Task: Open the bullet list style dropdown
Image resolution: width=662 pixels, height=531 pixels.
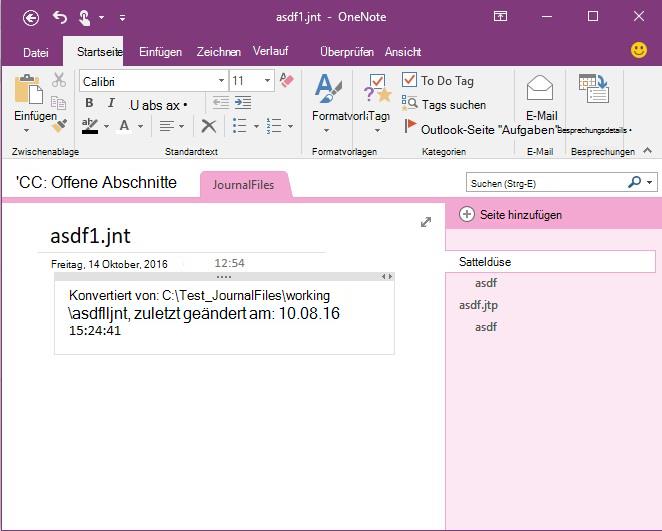Action: (256, 126)
